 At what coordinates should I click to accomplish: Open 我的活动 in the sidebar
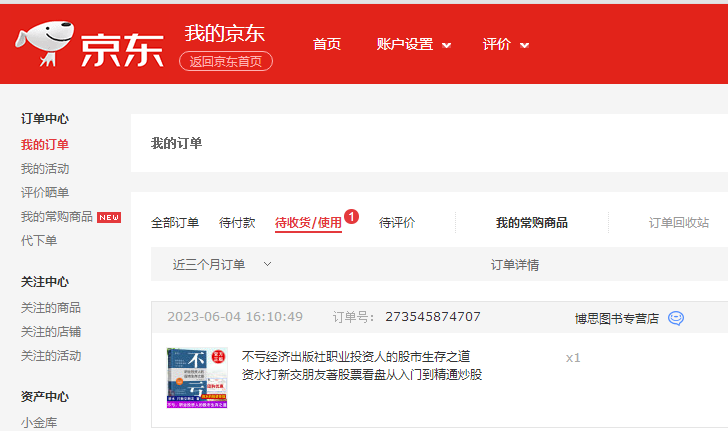pyautogui.click(x=45, y=169)
